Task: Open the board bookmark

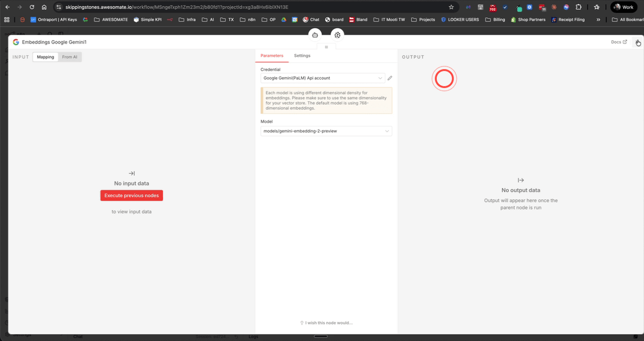Action: click(x=334, y=19)
